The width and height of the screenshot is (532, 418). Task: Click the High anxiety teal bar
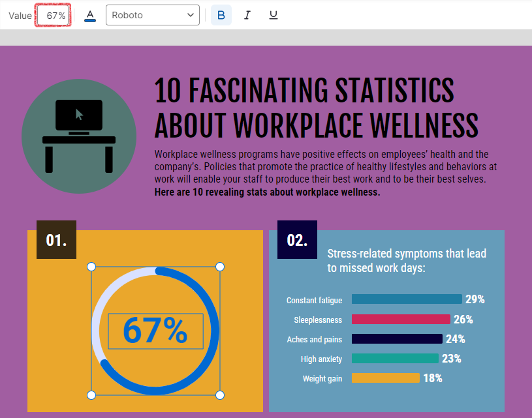pyautogui.click(x=395, y=359)
